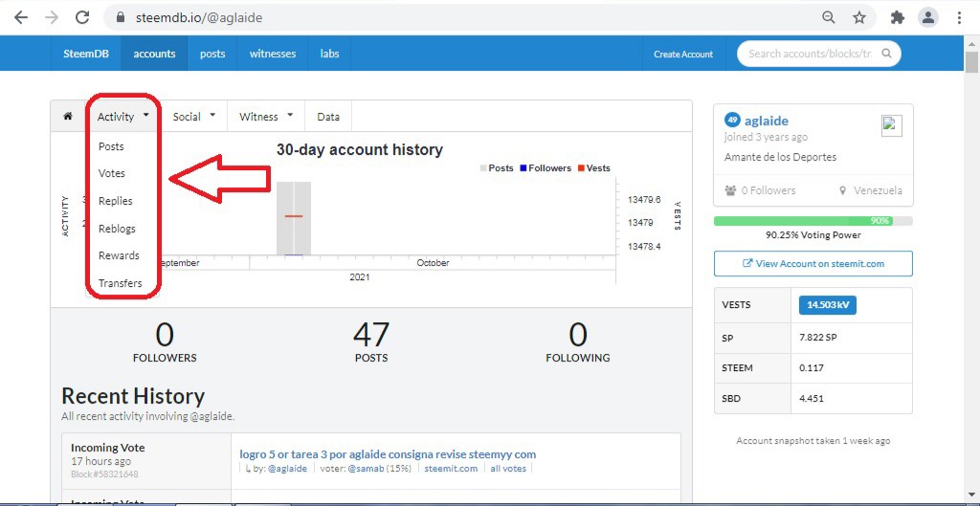Collapse the Activity dropdown menu
Image resolution: width=980 pixels, height=506 pixels.
coord(123,116)
